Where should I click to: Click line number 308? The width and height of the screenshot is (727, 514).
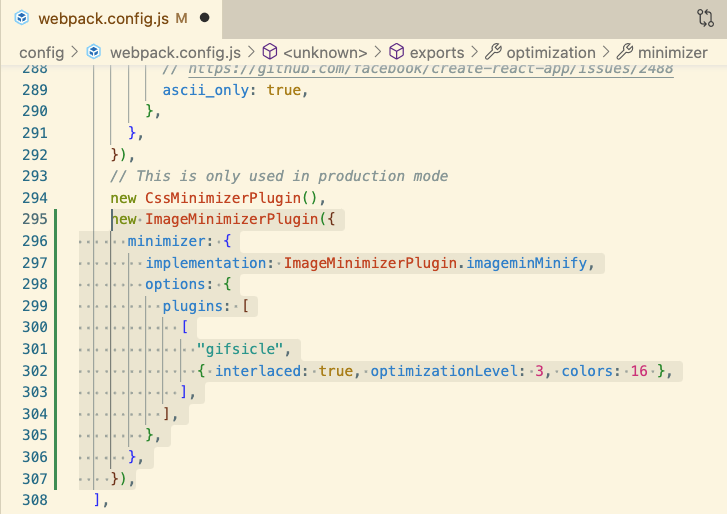pyautogui.click(x=35, y=500)
